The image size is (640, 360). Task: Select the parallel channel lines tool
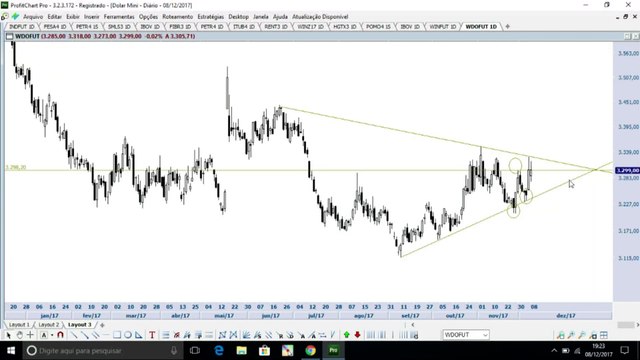coord(96,335)
